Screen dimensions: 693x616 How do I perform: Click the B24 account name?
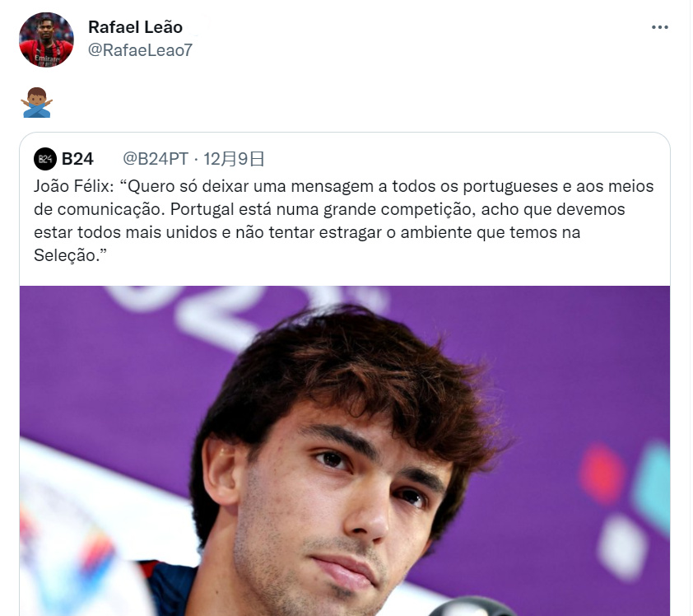click(x=77, y=159)
